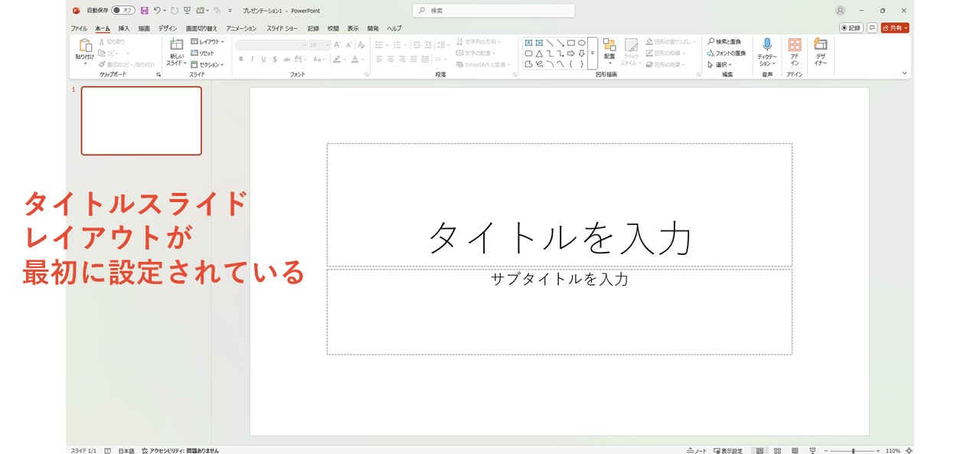Click the font color A swatch
Image resolution: width=980 pixels, height=454 pixels.
[354, 59]
